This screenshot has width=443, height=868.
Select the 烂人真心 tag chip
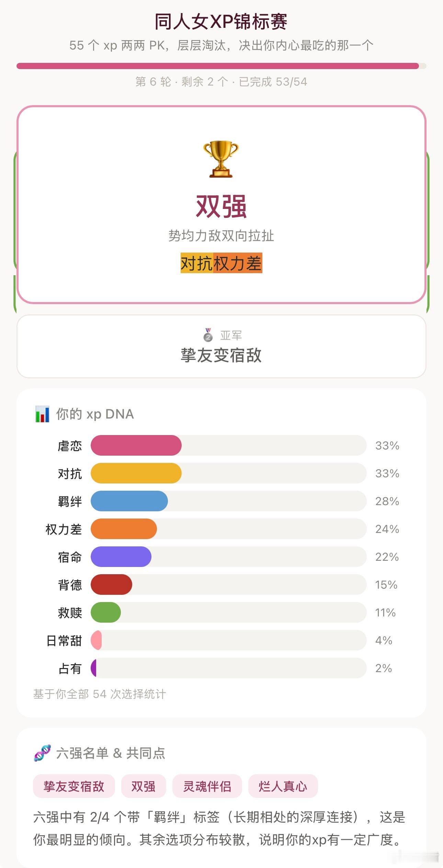tap(283, 786)
